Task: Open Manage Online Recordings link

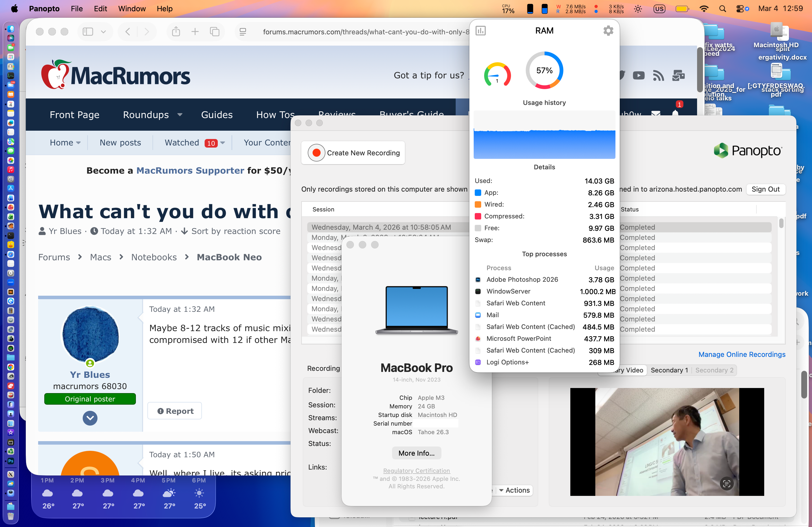Action: tap(742, 354)
